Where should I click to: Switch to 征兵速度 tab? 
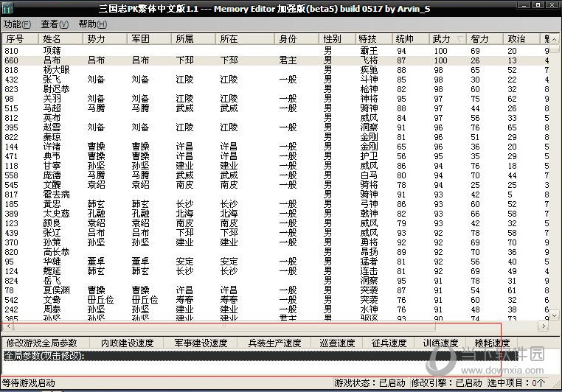click(x=389, y=343)
